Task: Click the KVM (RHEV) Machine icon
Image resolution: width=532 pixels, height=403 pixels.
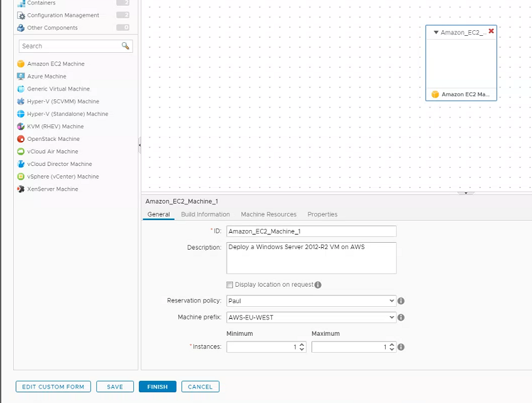Action: tap(21, 126)
